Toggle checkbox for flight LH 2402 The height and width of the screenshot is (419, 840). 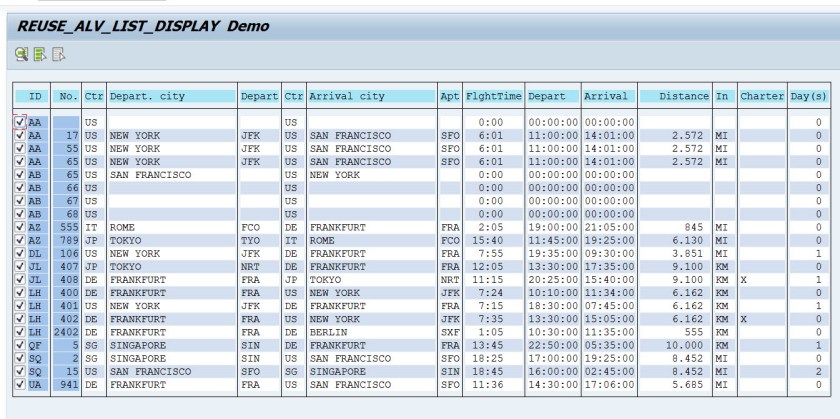tap(20, 332)
